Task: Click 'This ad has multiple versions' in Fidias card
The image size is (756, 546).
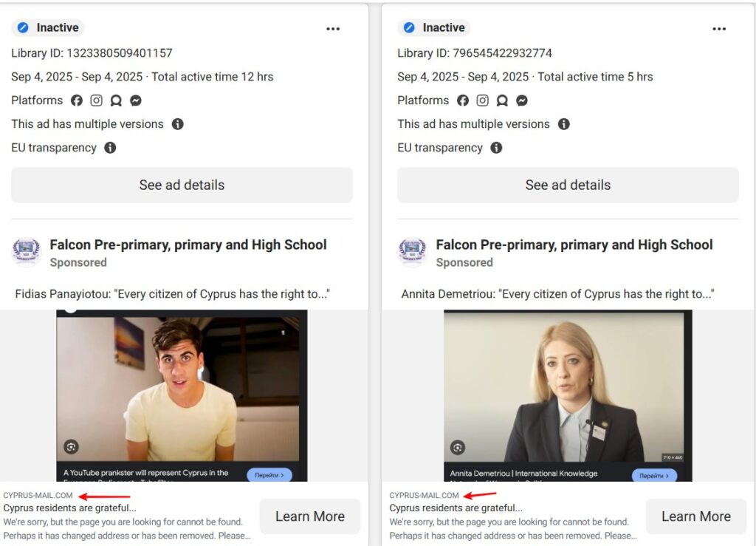Action: (87, 124)
